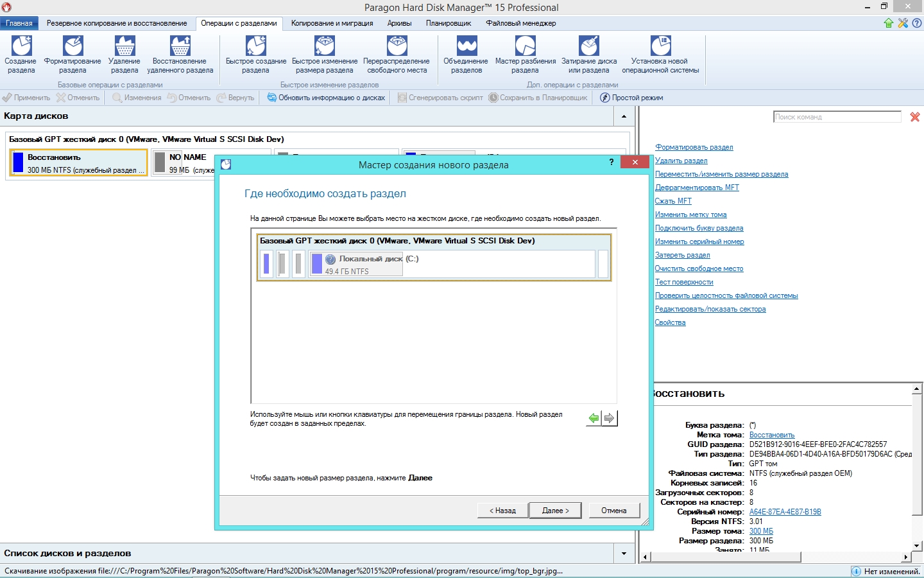Switch to the Резервное копирование и восстановление tab
The height and width of the screenshot is (578, 924).
117,23
